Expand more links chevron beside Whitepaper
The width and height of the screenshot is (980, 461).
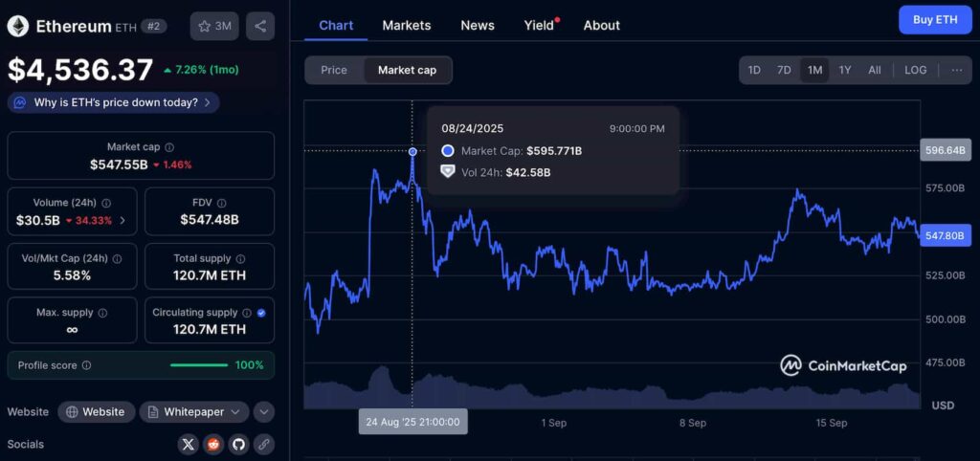pyautogui.click(x=263, y=411)
